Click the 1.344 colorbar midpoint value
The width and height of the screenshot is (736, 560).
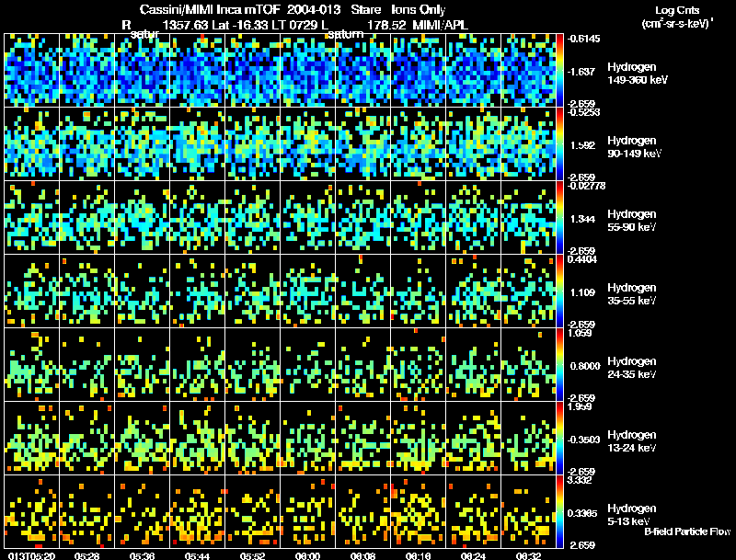click(582, 219)
